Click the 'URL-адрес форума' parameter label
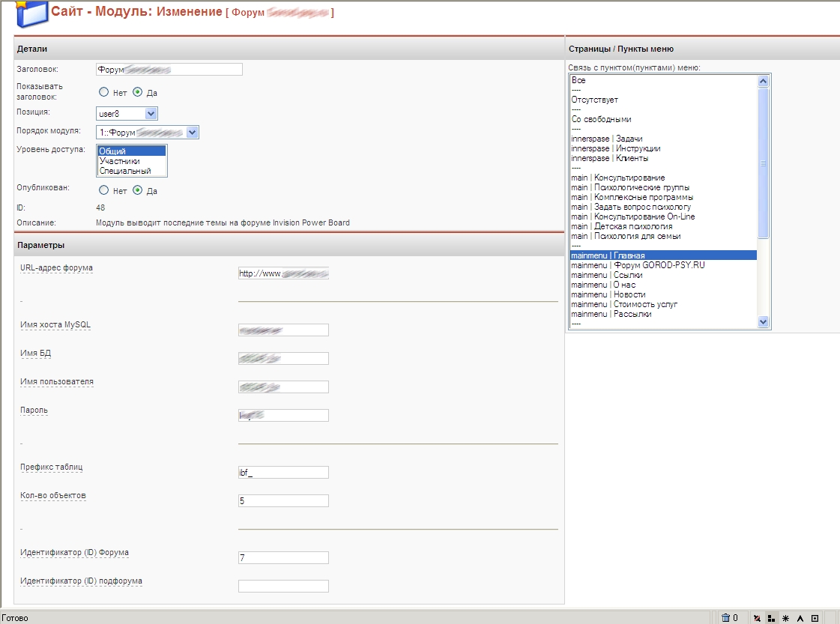This screenshot has height=624, width=840. (x=56, y=267)
